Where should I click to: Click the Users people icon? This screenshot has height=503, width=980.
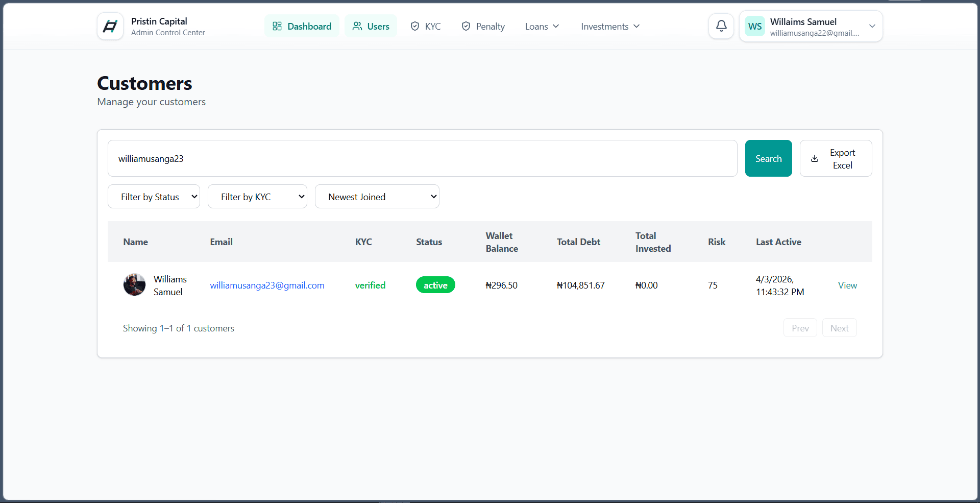(357, 26)
